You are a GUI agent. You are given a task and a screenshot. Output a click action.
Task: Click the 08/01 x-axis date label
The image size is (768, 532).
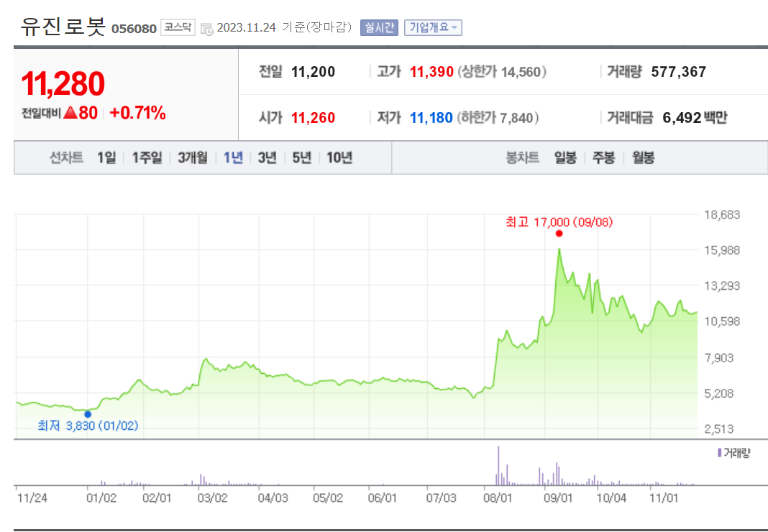pos(498,498)
